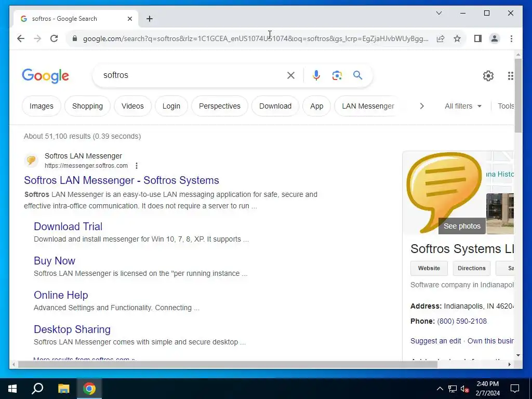This screenshot has height=399, width=532.
Task: Open the Online Help sitelink
Action: pos(61,295)
